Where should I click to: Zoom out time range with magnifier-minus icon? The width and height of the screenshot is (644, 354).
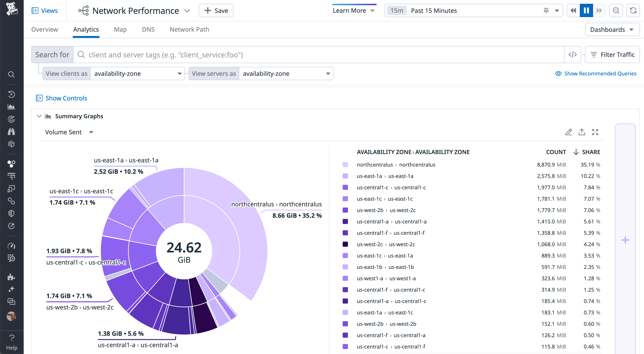click(616, 10)
